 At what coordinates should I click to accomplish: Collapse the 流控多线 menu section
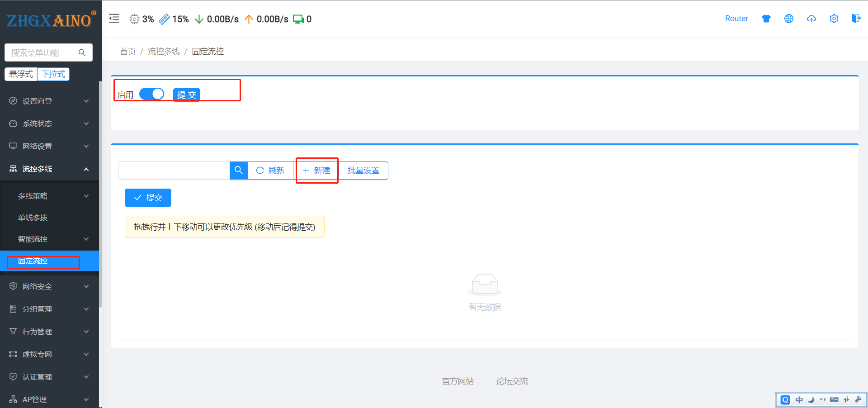tap(49, 169)
